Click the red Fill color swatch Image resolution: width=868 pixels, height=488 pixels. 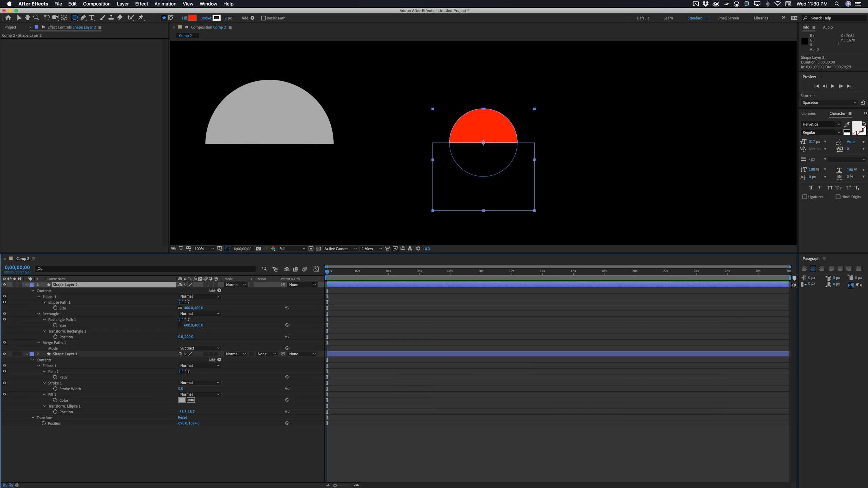(x=192, y=18)
